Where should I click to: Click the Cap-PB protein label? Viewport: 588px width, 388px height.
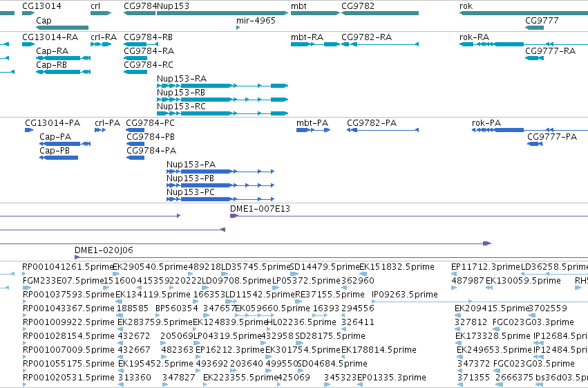pyautogui.click(x=55, y=151)
